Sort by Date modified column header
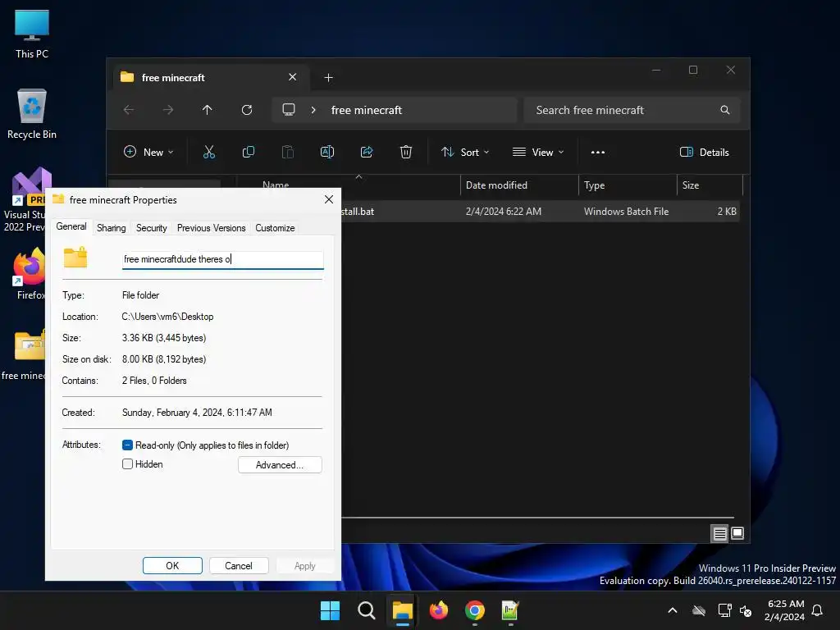The image size is (840, 630). (x=519, y=185)
